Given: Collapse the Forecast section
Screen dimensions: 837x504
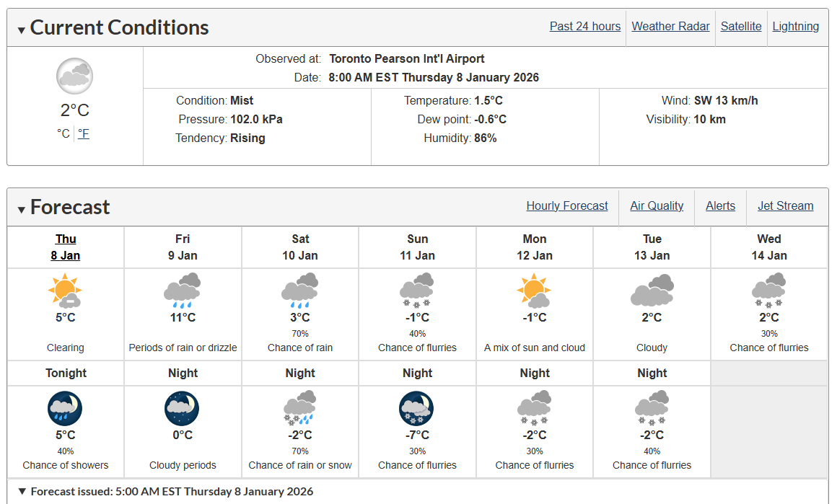Looking at the screenshot, I should coord(22,210).
